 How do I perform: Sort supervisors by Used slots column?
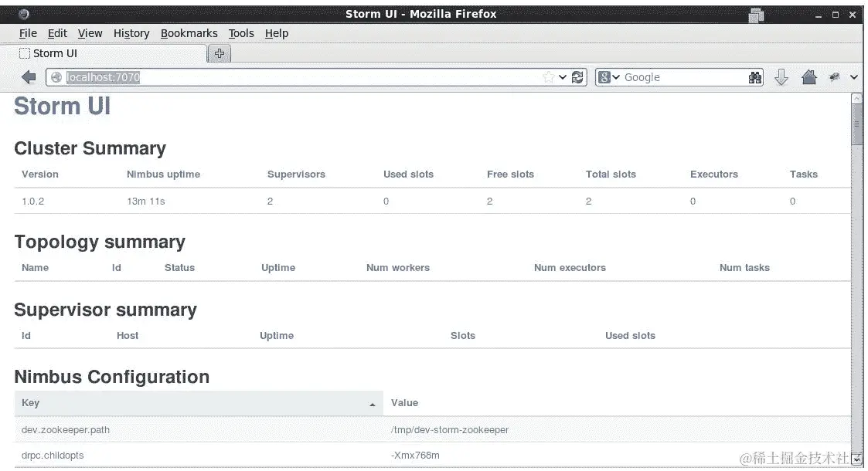tap(630, 336)
